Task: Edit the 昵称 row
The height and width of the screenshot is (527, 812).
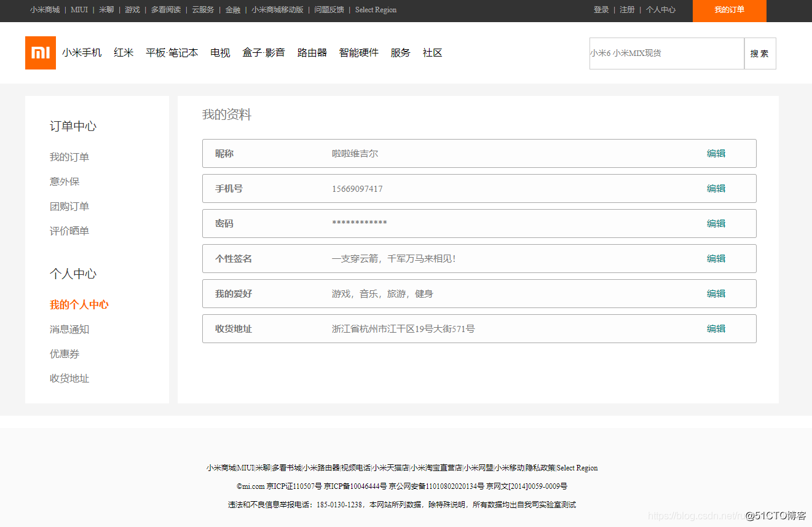Action: pos(716,154)
